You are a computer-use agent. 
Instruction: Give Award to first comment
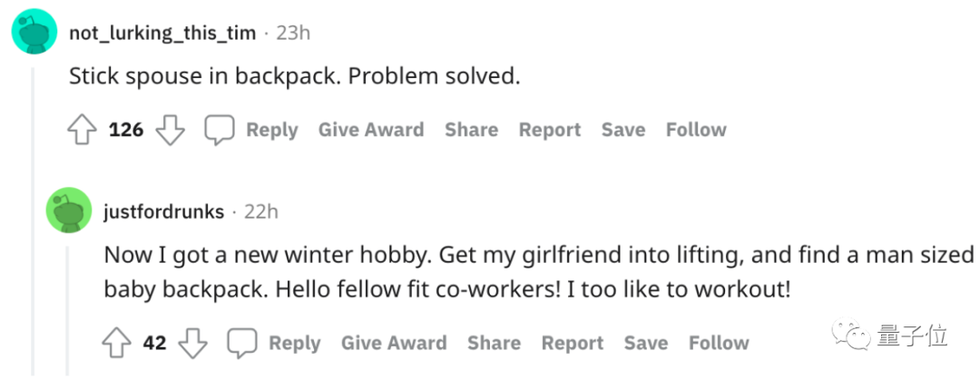point(370,130)
